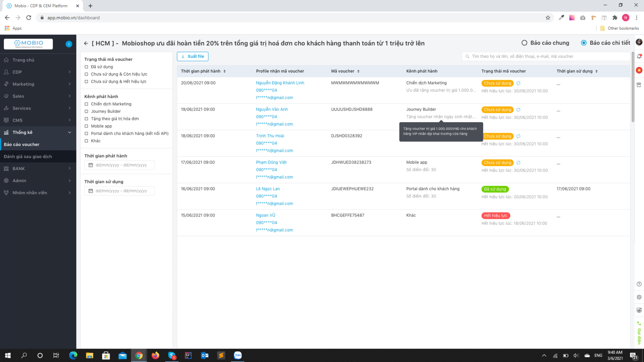The height and width of the screenshot is (362, 644).
Task: Open the gift box icon in right rail
Action: point(639,85)
